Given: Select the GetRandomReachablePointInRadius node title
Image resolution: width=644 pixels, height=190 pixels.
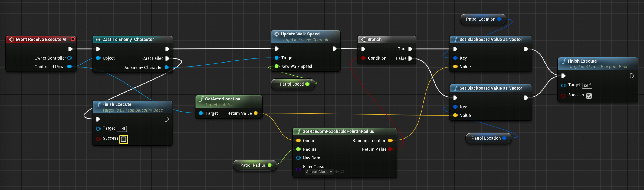Looking at the screenshot, I should point(338,132).
